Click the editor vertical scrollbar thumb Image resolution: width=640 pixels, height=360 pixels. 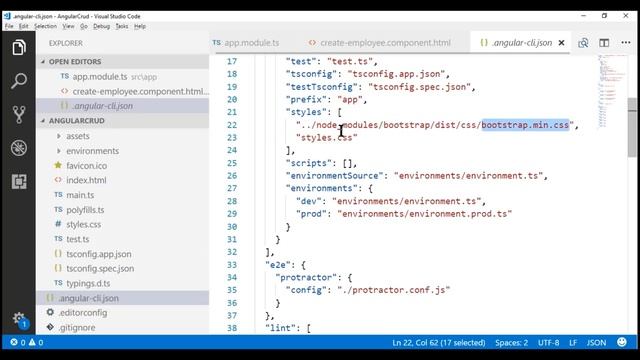click(x=632, y=127)
